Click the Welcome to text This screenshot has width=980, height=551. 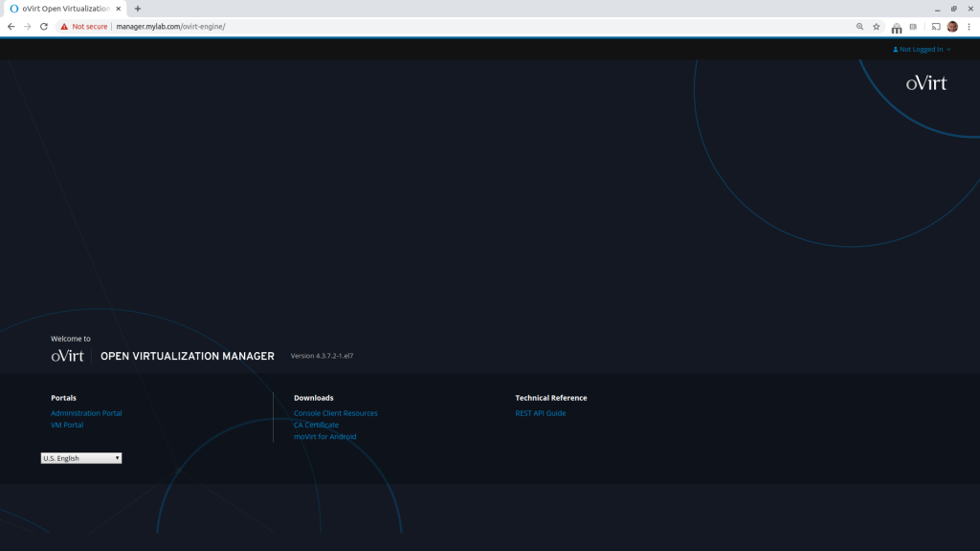(x=71, y=339)
